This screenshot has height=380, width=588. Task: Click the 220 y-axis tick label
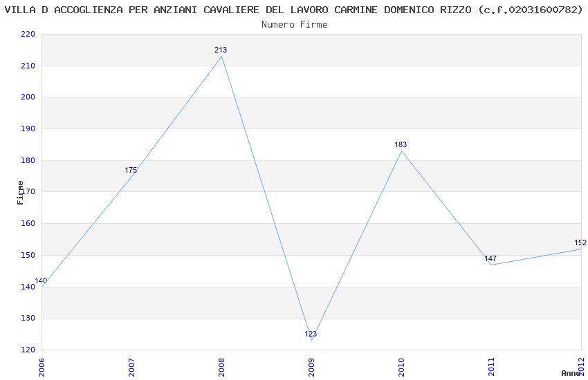(x=28, y=34)
